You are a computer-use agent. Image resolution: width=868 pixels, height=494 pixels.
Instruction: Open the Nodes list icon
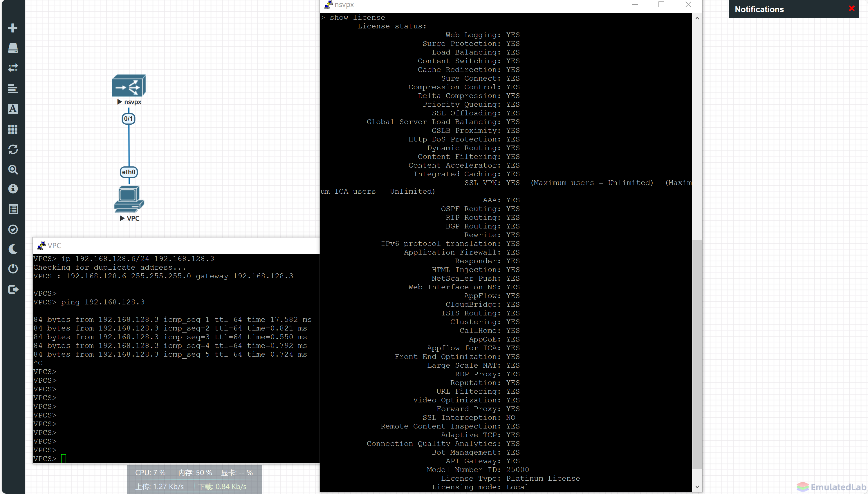(x=13, y=48)
